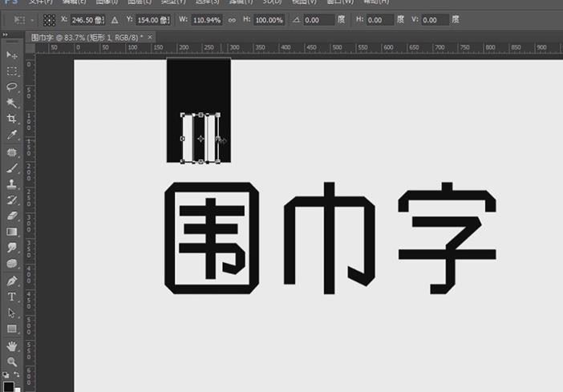Select the Pen tool
Viewport: 563px width, 392px height.
click(11, 281)
